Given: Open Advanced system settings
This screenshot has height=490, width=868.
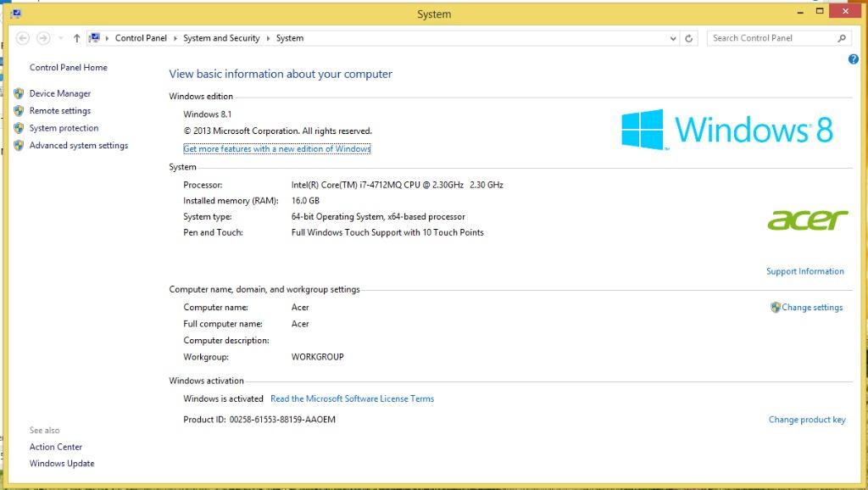Looking at the screenshot, I should pos(79,145).
